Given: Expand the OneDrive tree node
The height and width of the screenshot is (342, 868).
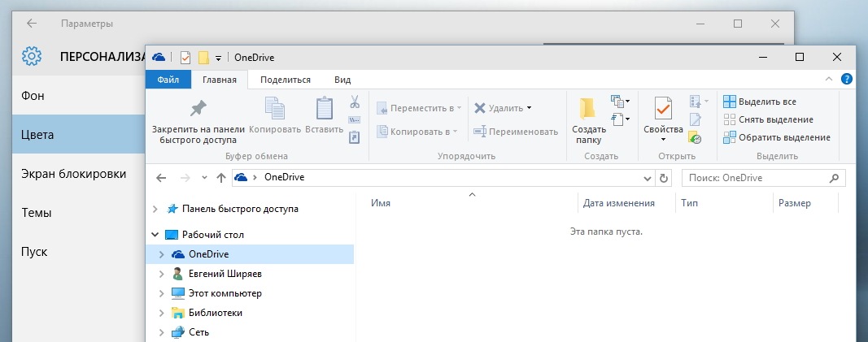Looking at the screenshot, I should point(162,254).
